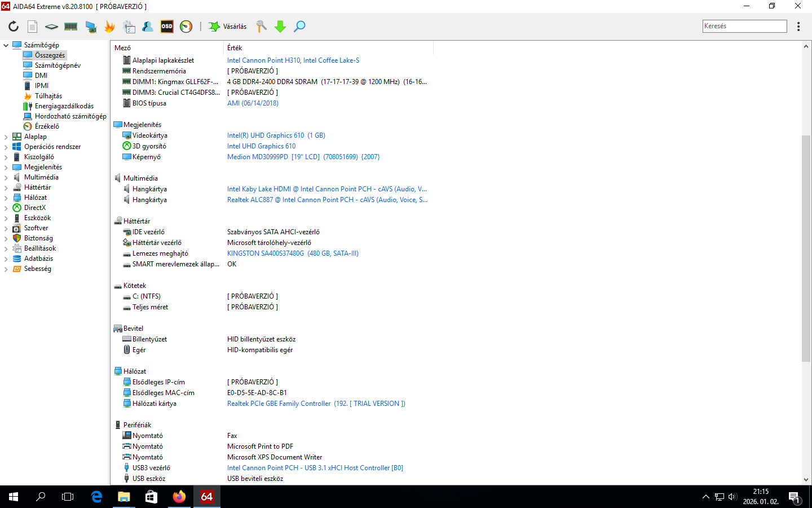The width and height of the screenshot is (812, 508).
Task: Click into the Keresés search field
Action: (x=745, y=26)
